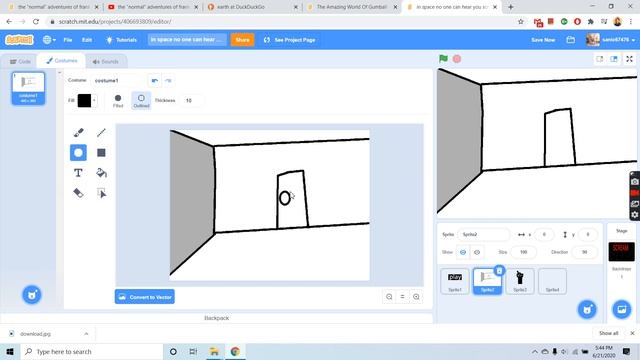Open the Choose a Backdrop button

[x=621, y=309]
